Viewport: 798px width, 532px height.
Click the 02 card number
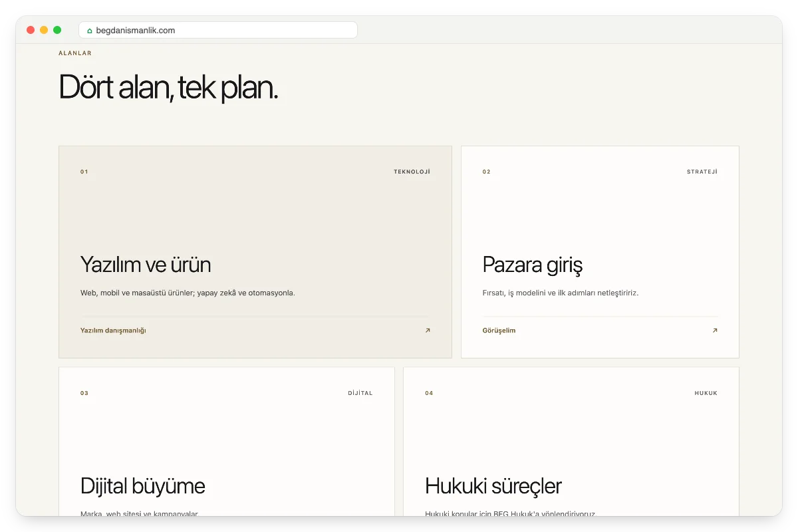click(x=487, y=172)
